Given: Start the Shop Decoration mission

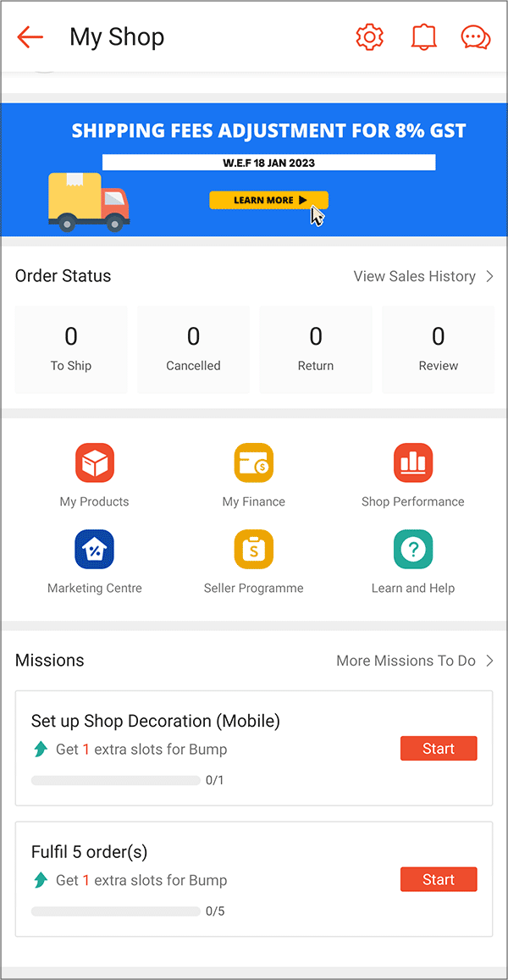Looking at the screenshot, I should click(438, 748).
